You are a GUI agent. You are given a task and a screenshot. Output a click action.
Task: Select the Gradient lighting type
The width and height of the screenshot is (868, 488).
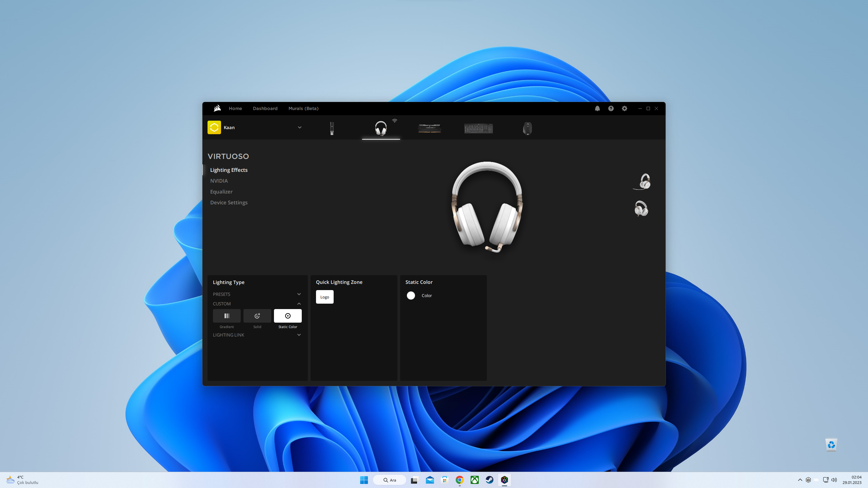tap(227, 316)
